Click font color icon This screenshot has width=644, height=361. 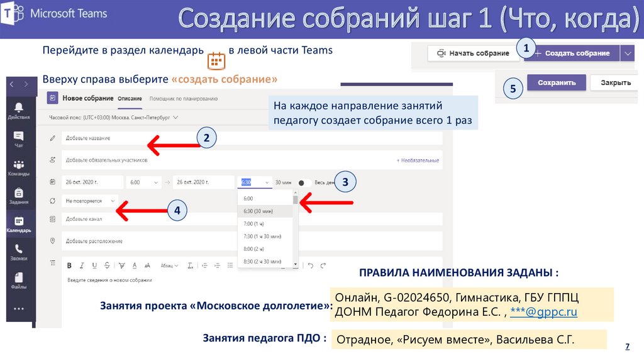[135, 266]
